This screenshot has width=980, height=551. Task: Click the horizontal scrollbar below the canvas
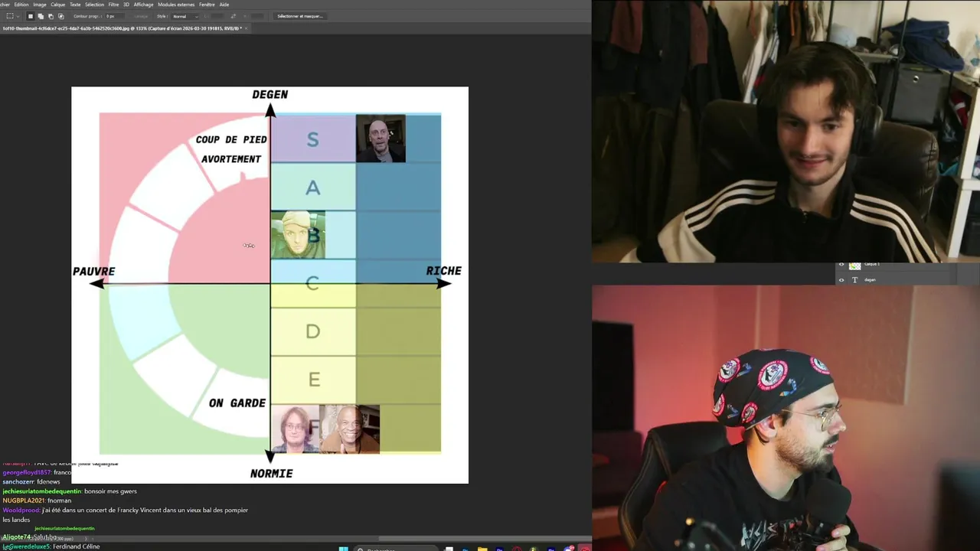[x=486, y=539]
